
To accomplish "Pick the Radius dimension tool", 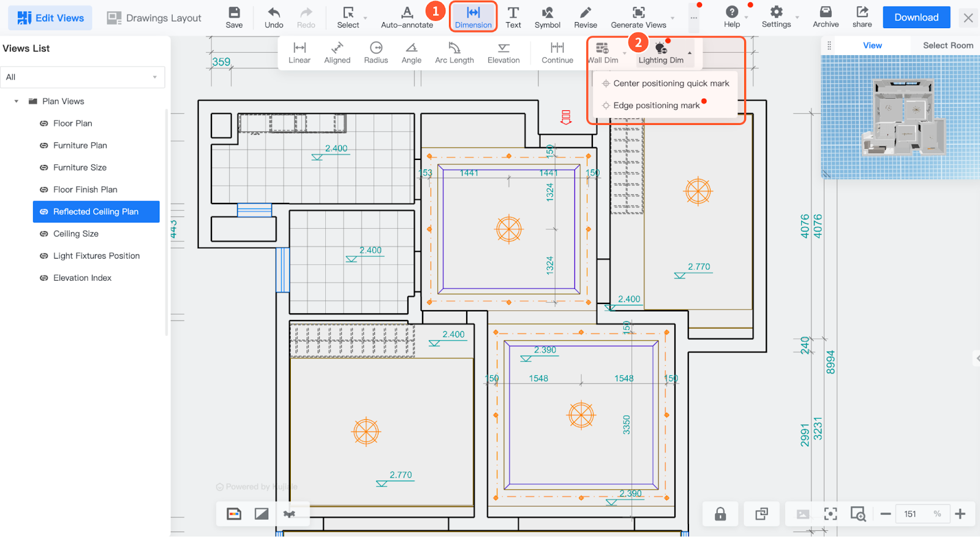I will click(x=375, y=53).
